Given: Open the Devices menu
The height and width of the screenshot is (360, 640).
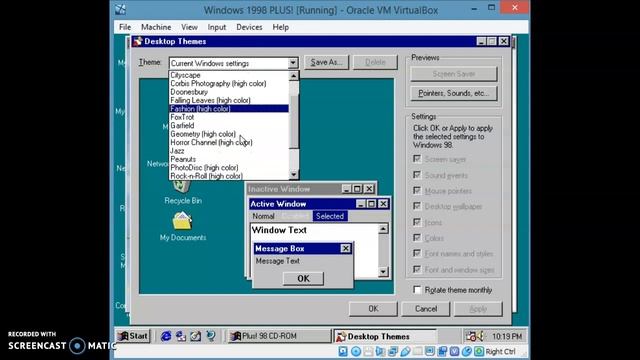Looking at the screenshot, I should pyautogui.click(x=249, y=27).
